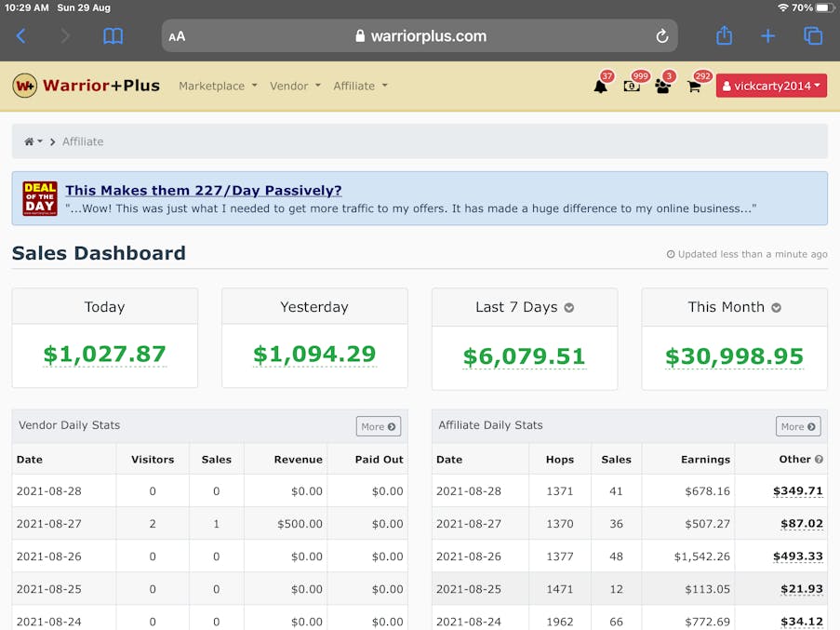Click the $34.12 Other amount
The width and height of the screenshot is (840, 630).
point(802,622)
